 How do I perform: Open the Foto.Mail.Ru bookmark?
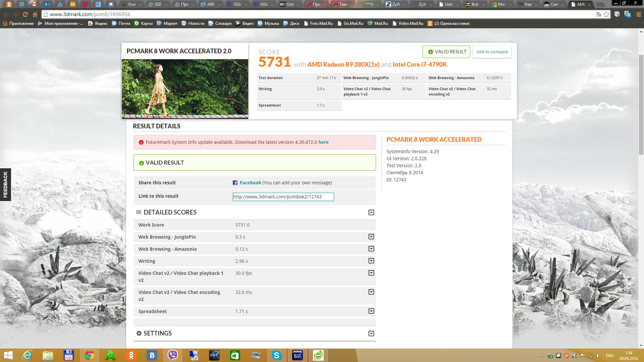click(x=318, y=23)
